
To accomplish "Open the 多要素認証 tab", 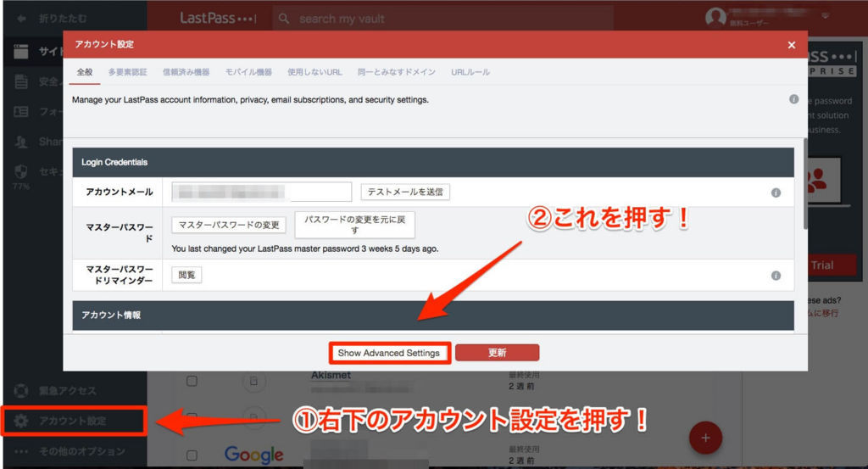I will pyautogui.click(x=128, y=72).
